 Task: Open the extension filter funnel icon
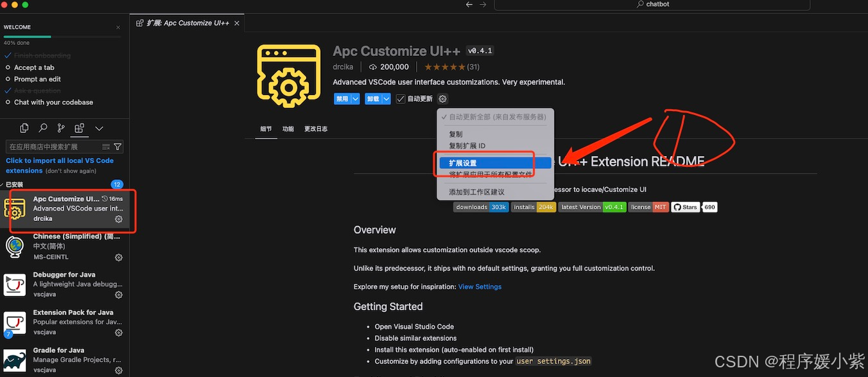pos(117,146)
